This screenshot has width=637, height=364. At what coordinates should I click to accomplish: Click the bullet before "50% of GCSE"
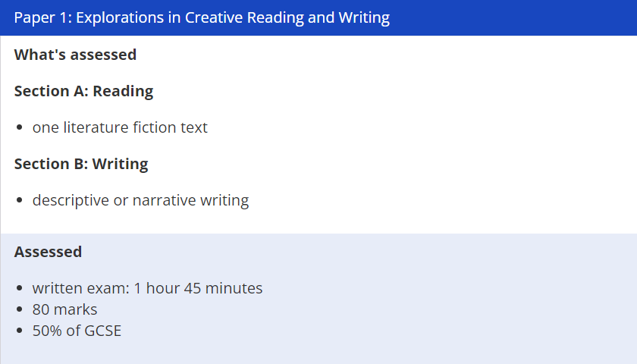(x=19, y=331)
